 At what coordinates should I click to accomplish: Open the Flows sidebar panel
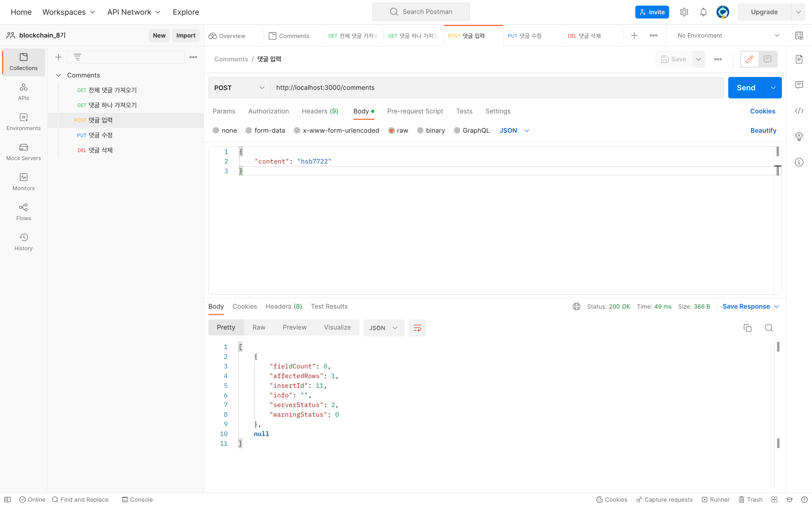[x=24, y=212]
